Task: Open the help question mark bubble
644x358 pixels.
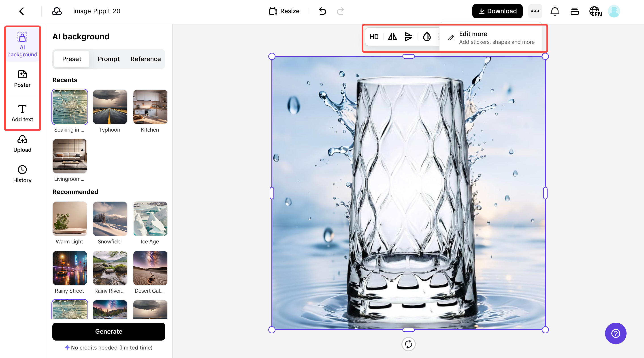Action: click(x=616, y=333)
